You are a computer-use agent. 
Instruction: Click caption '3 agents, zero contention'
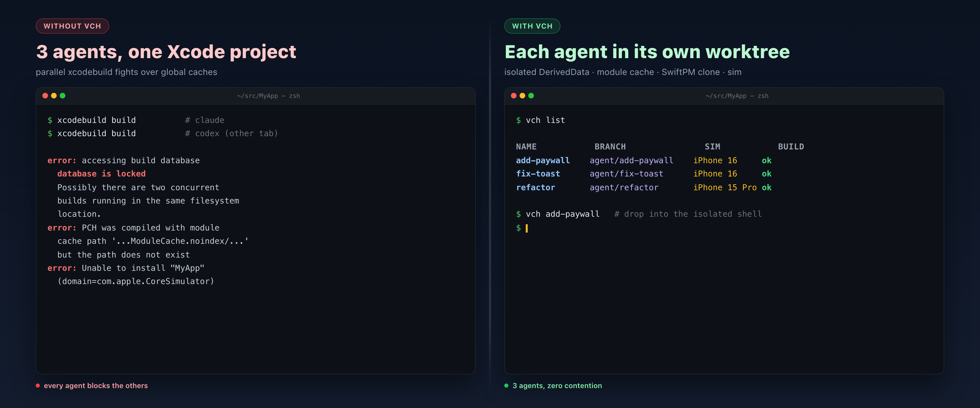click(x=557, y=386)
